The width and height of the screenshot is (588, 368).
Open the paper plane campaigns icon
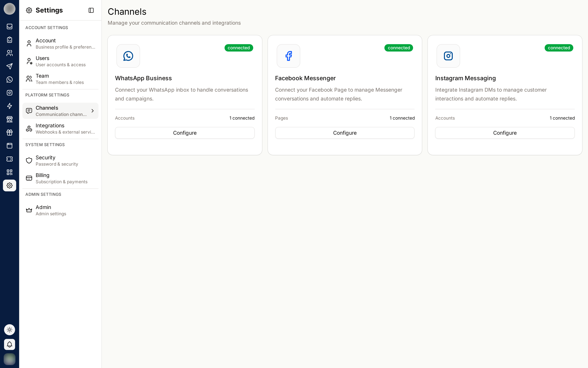click(10, 66)
